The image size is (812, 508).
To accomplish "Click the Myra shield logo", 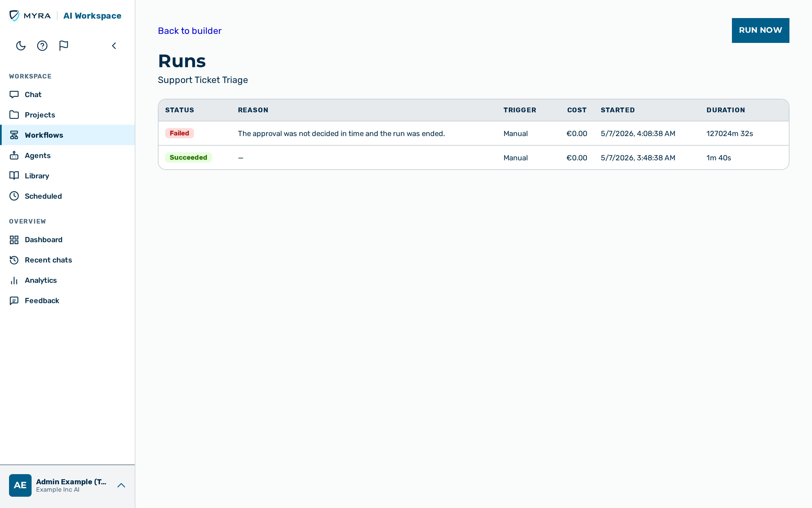I will (14, 16).
